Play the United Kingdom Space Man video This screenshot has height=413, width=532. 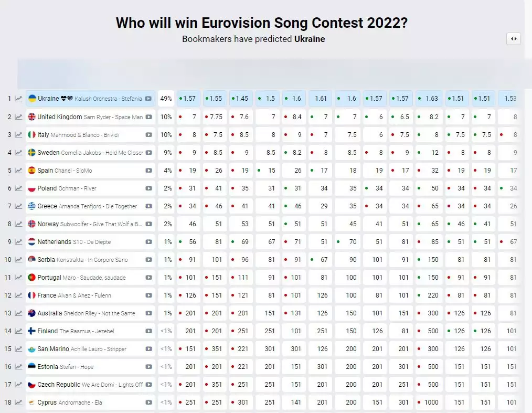click(x=148, y=117)
